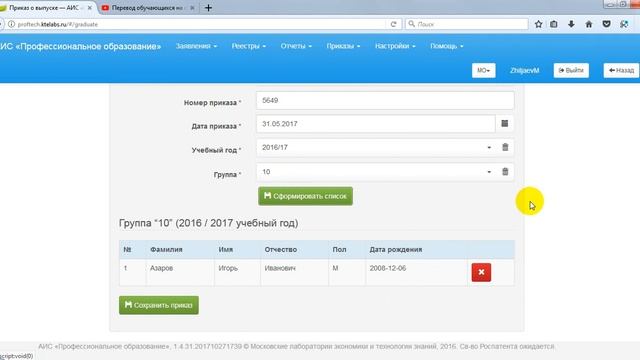
Task: Close the Перевод обучающихся tab
Action: [192, 8]
